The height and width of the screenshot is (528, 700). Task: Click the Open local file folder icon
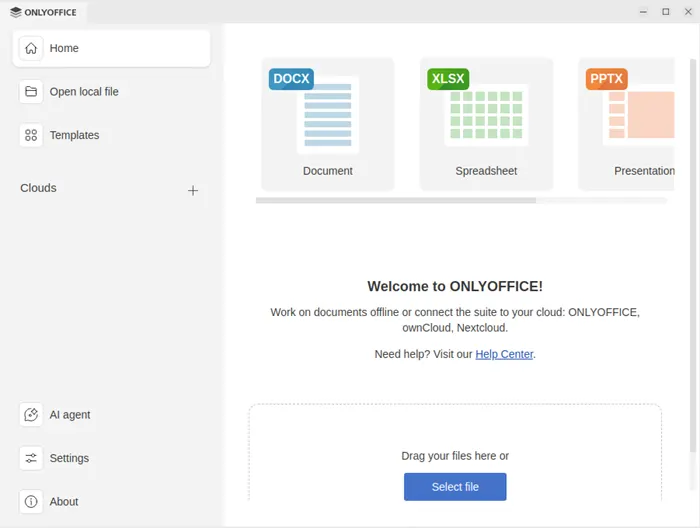31,91
